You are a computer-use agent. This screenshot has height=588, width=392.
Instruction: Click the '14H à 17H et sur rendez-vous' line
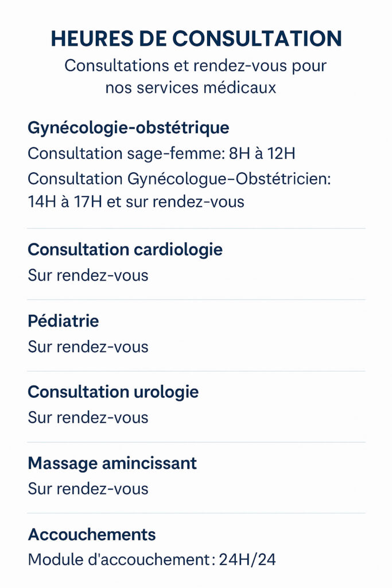coord(136,202)
